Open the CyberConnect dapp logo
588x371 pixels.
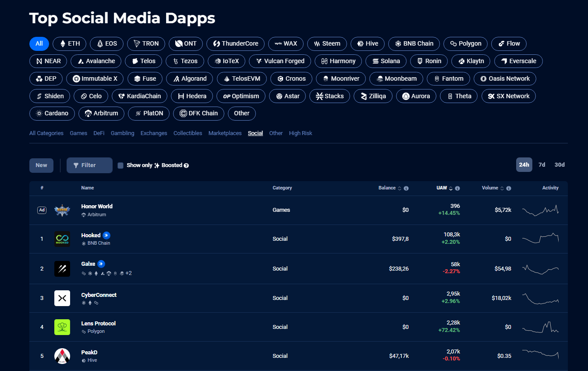click(62, 298)
